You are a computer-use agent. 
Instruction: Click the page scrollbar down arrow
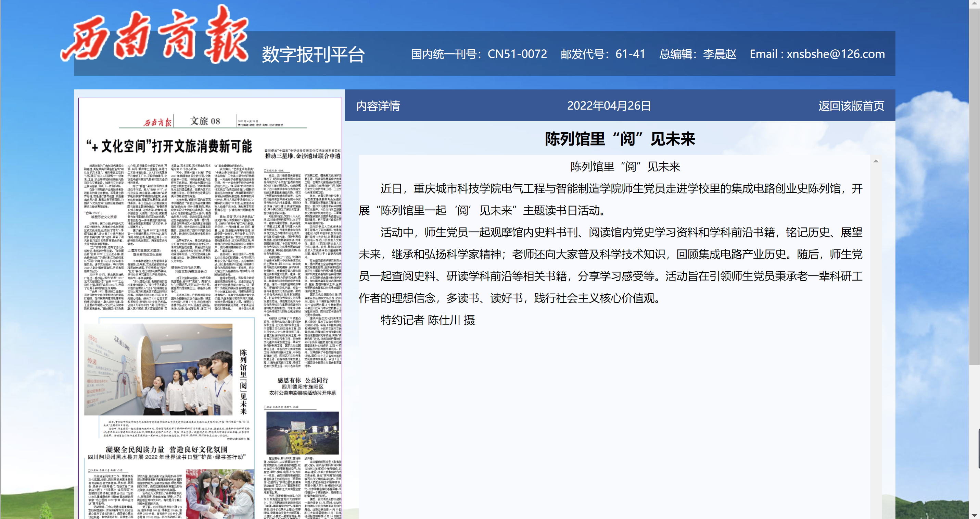pos(975,515)
